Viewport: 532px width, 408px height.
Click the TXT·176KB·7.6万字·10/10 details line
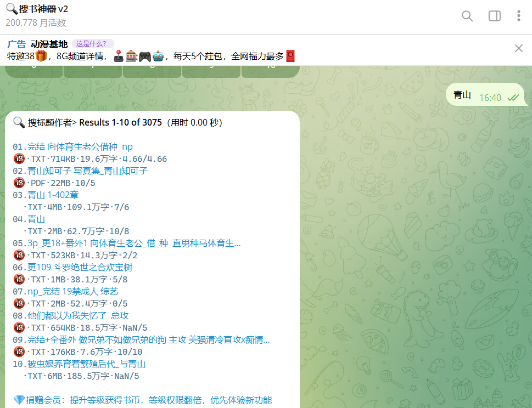[85, 352]
